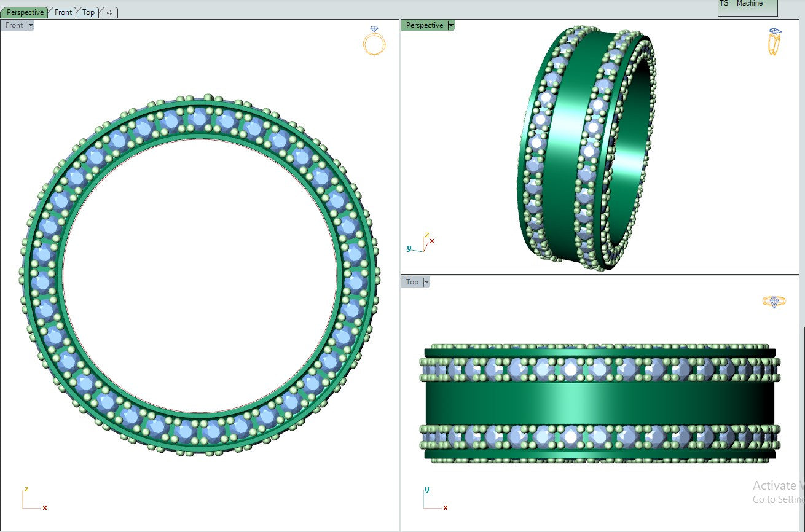805x532 pixels.
Task: Click the ring orientation icon in Perspective viewport
Action: click(x=774, y=41)
